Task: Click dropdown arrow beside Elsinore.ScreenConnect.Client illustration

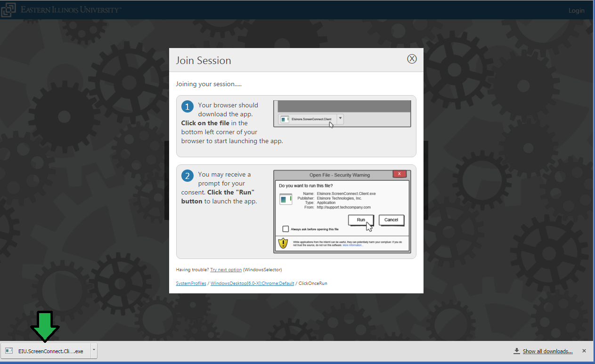Action: pos(340,120)
